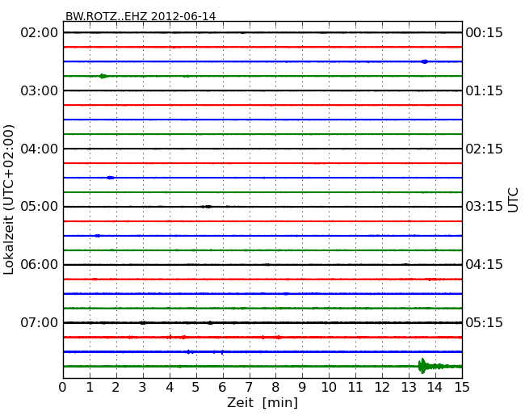Select x-axis tick label 0

[63, 387]
